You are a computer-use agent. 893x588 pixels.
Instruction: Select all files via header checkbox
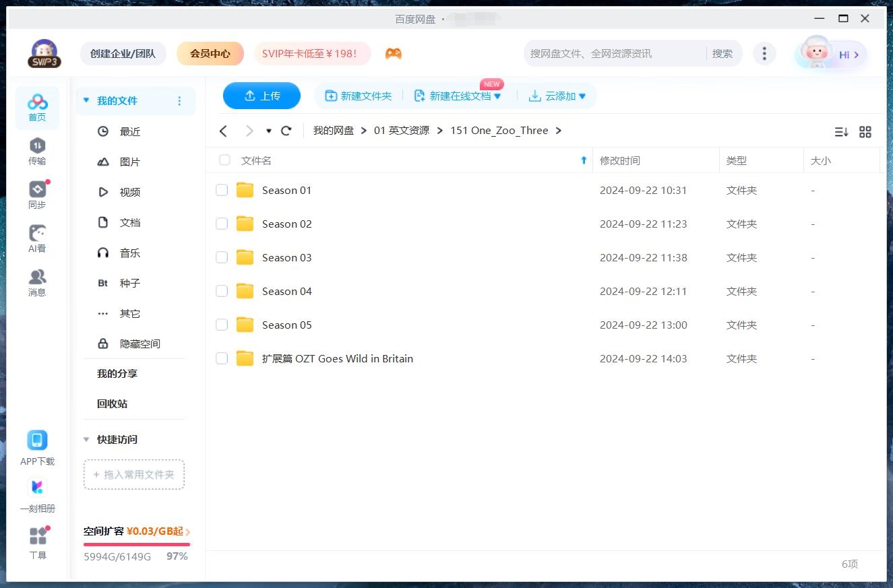tap(224, 160)
